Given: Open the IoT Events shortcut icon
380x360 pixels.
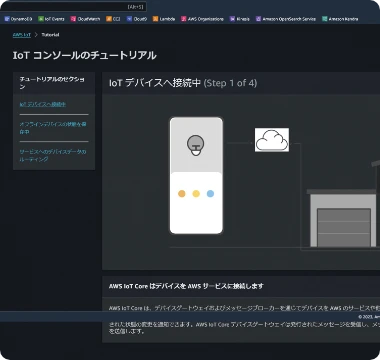Looking at the screenshot, I should 41,19.
